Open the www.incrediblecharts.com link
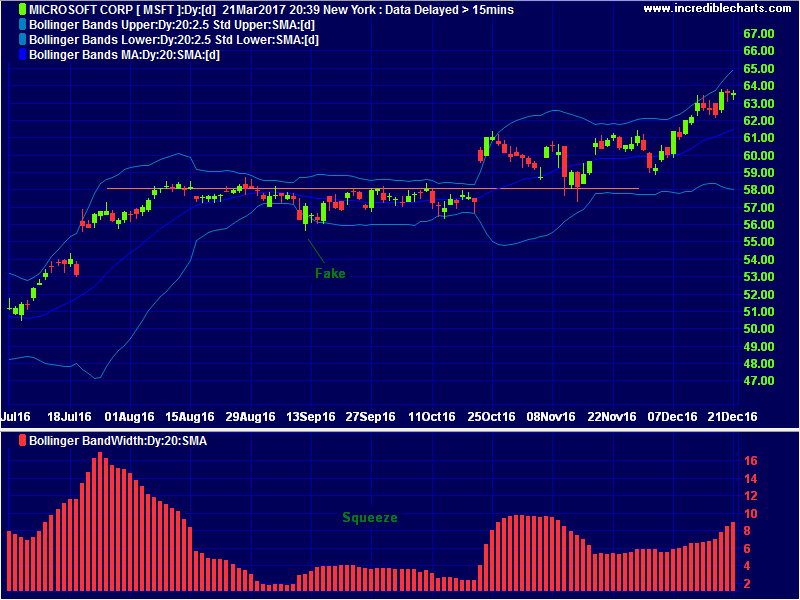 pyautogui.click(x=717, y=9)
